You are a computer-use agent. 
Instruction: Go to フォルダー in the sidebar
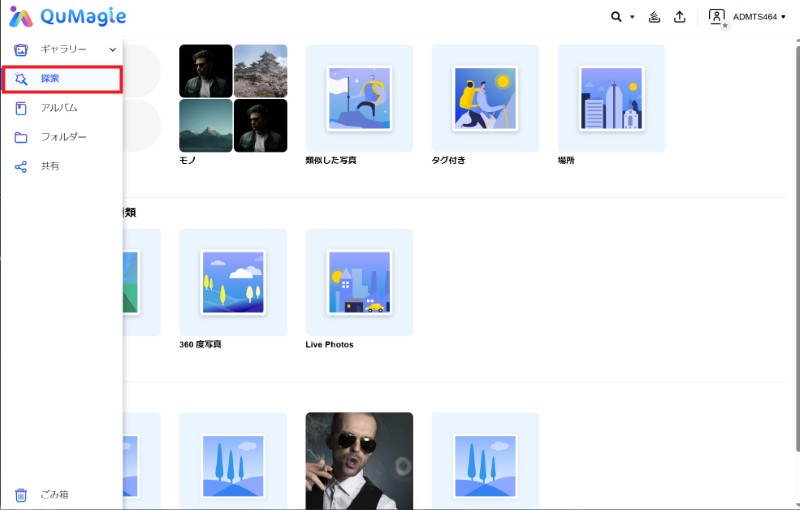pyautogui.click(x=62, y=137)
